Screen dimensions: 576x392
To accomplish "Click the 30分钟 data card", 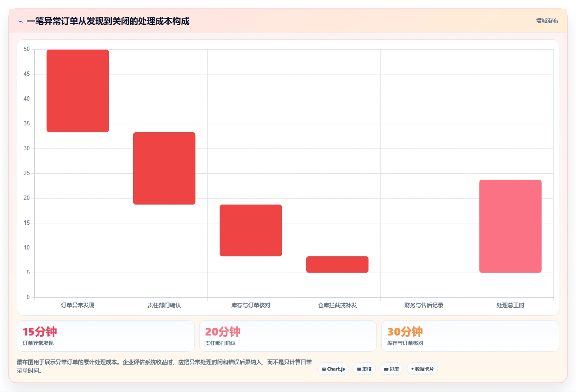I will (x=470, y=336).
